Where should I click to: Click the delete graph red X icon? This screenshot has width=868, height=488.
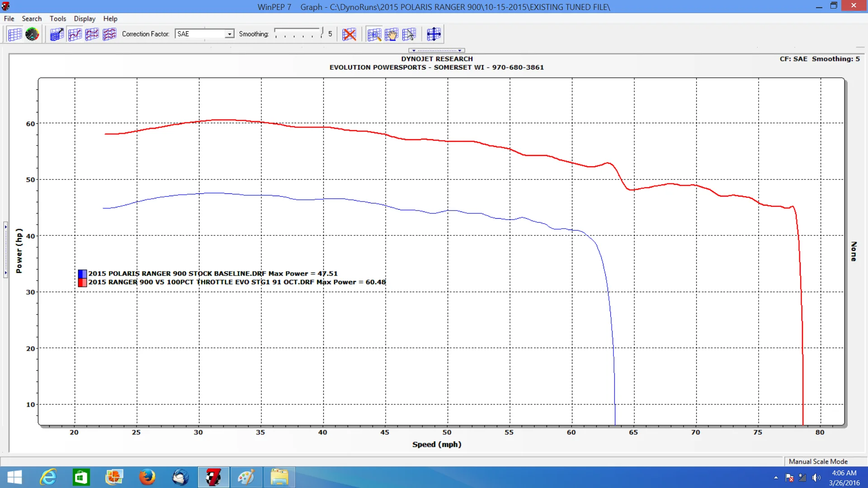349,34
